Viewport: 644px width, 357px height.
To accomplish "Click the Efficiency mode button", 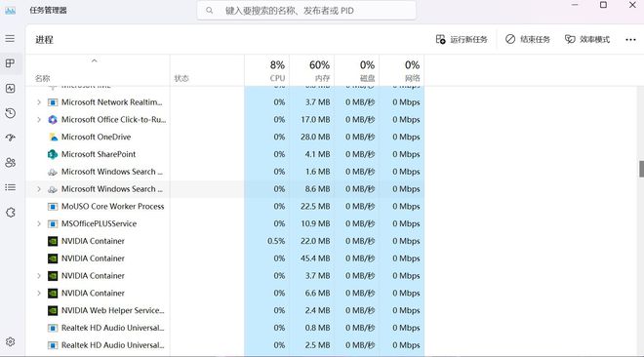I will coord(586,39).
